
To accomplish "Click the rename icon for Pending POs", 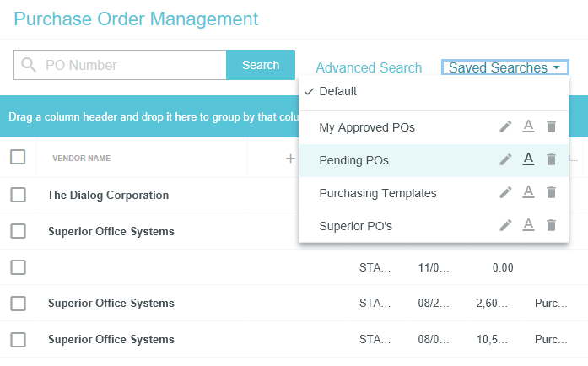I will click(x=528, y=159).
